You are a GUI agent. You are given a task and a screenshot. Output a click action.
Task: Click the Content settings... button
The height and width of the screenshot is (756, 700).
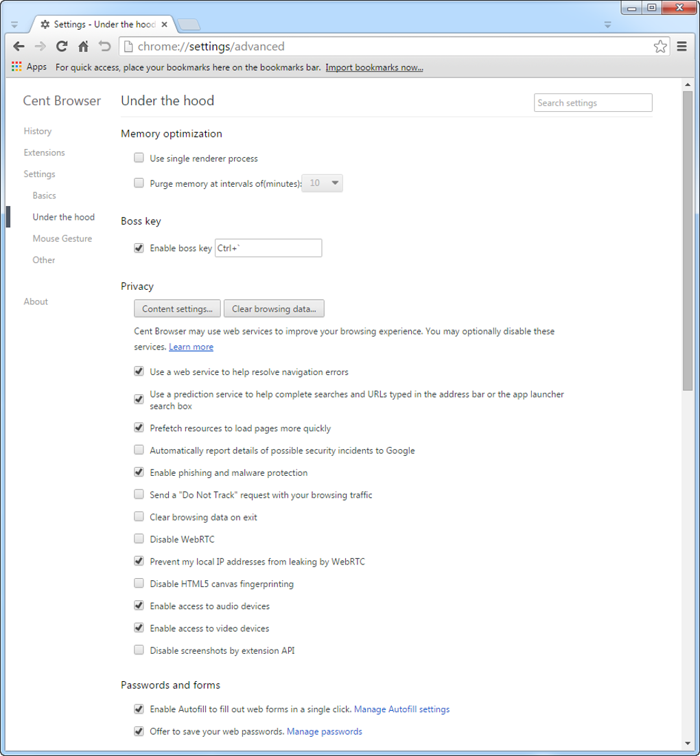click(177, 308)
